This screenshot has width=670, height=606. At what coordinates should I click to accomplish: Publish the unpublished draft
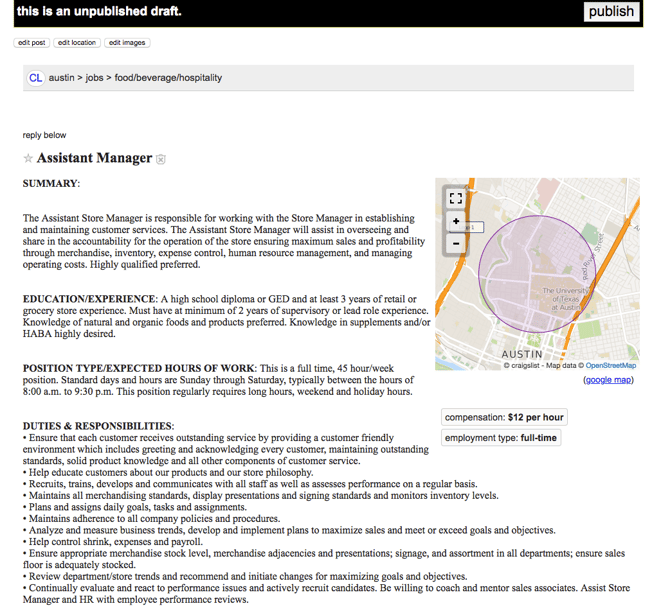click(x=611, y=12)
